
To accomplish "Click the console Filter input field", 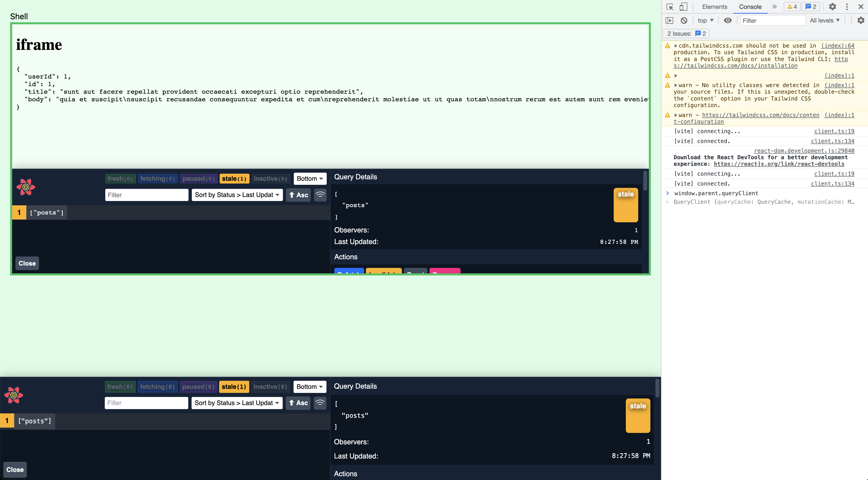I will (x=772, y=21).
